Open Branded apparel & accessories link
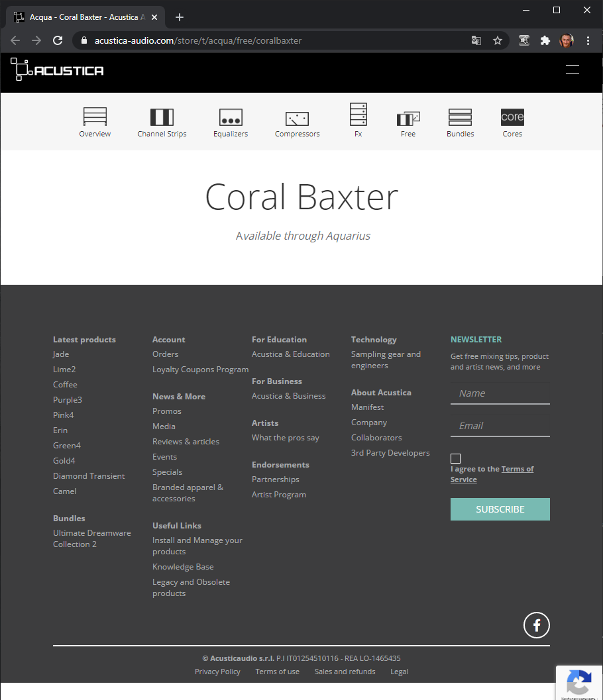Image resolution: width=603 pixels, height=700 pixels. (188, 493)
